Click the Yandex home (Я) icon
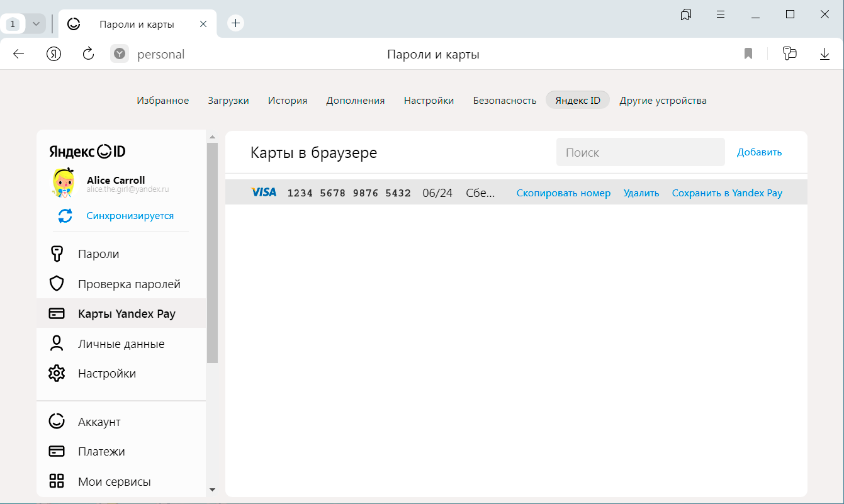The height and width of the screenshot is (504, 844). coord(54,54)
